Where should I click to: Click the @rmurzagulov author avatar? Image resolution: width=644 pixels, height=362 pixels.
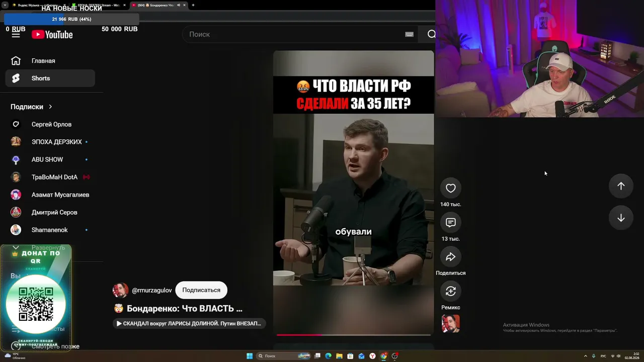click(120, 290)
